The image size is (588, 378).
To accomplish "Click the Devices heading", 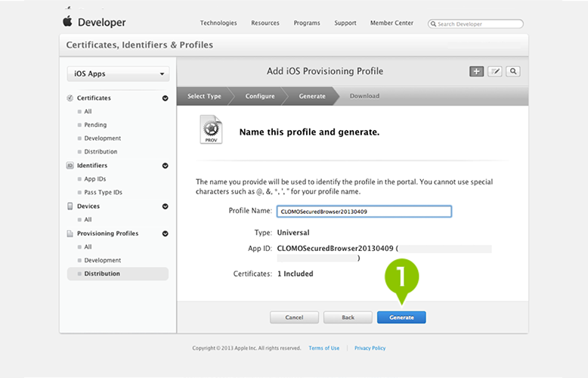I will pos(88,206).
